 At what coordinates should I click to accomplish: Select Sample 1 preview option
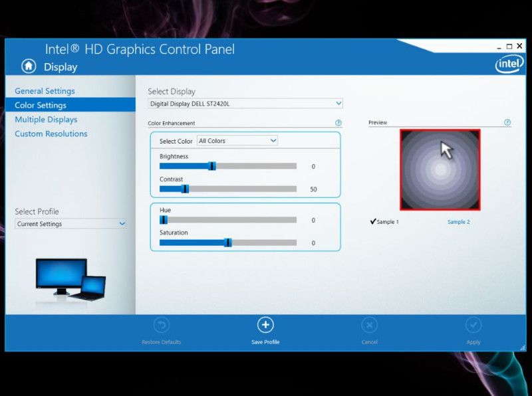coord(384,222)
